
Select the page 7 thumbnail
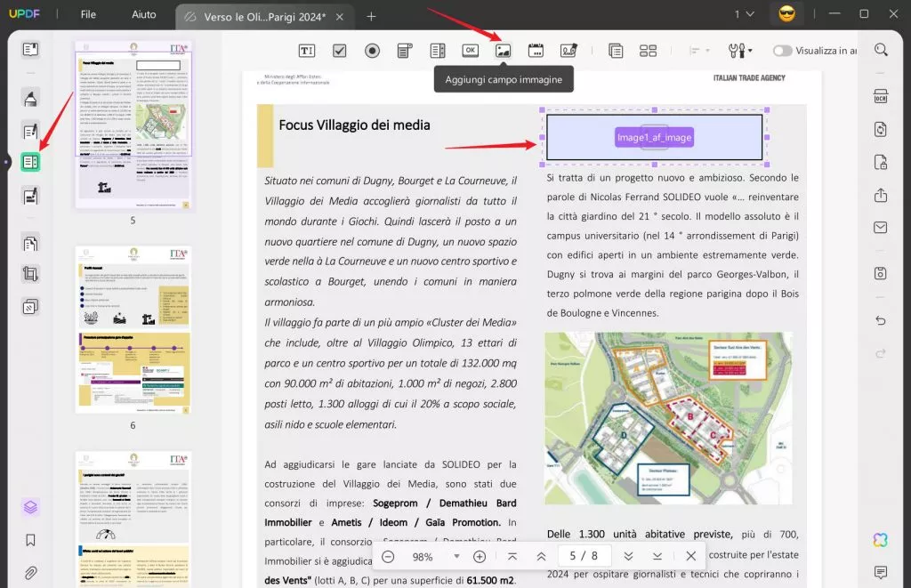pos(133,520)
